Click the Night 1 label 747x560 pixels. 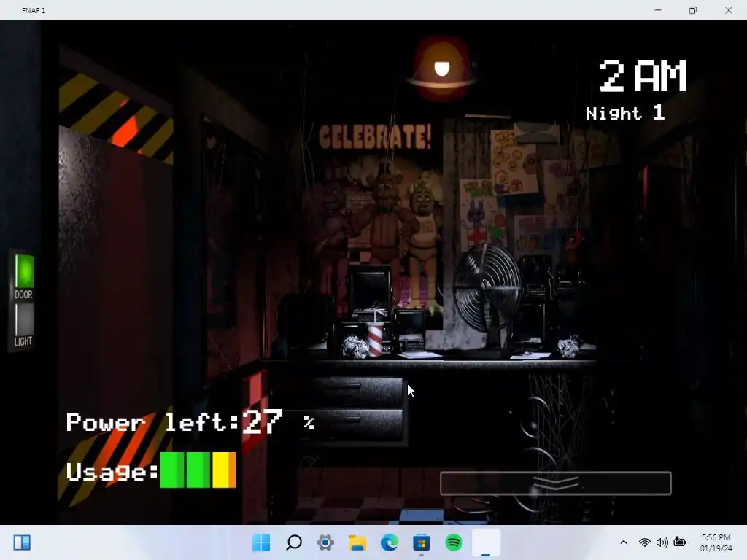click(625, 113)
